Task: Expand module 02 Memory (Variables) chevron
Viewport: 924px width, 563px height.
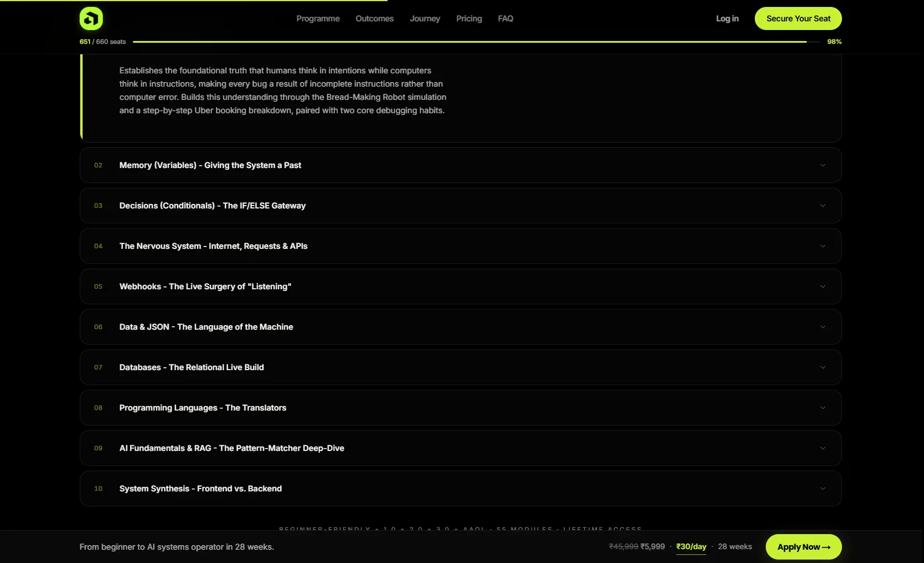Action: (823, 165)
